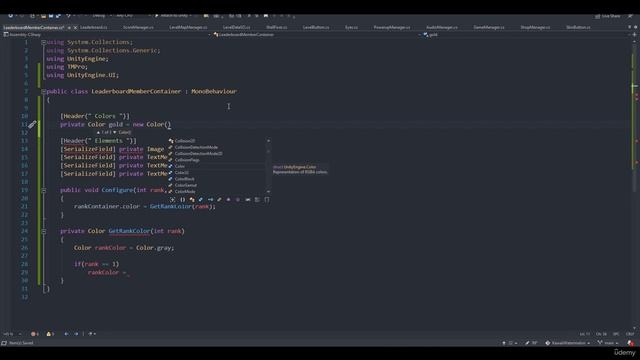Image resolution: width=640 pixels, height=360 pixels.
Task: Click the MonoBehaviour base class name
Action: (x=214, y=91)
